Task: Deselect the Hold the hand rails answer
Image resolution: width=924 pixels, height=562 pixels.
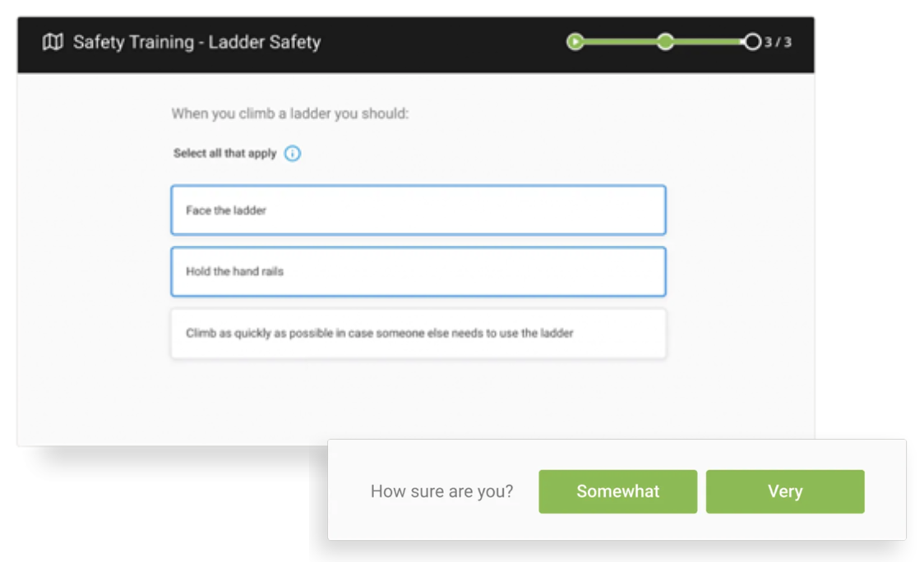Action: tap(418, 271)
